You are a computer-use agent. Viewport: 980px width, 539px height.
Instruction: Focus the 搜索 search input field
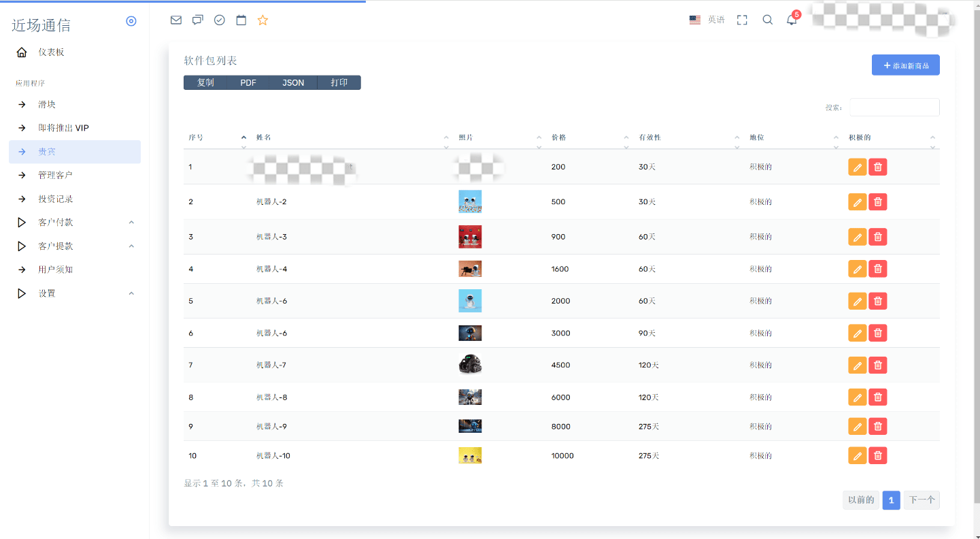click(x=894, y=108)
